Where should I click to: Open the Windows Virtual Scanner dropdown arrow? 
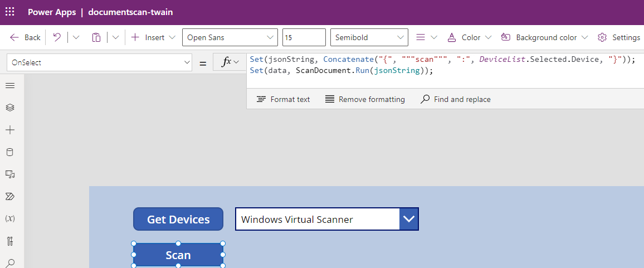tap(409, 219)
